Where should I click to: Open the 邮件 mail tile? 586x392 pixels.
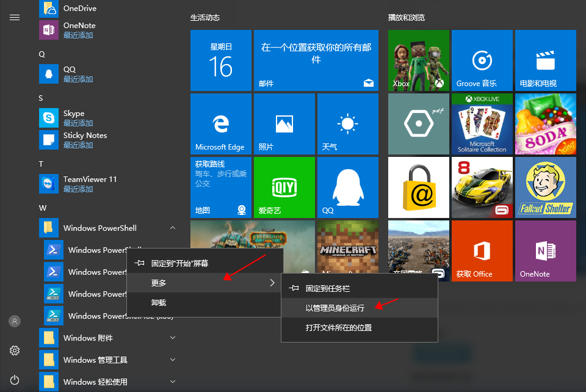(x=316, y=60)
